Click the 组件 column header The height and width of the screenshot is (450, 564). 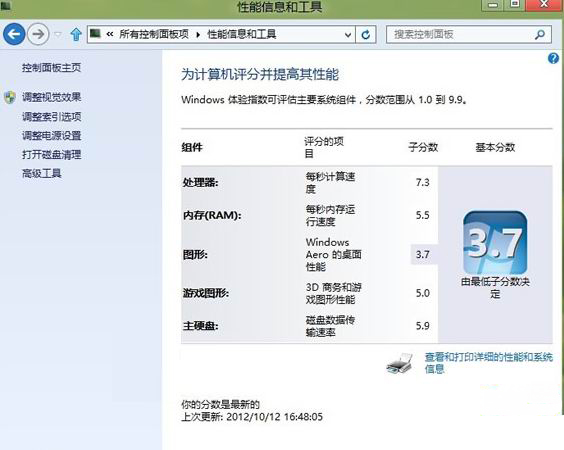coord(192,147)
